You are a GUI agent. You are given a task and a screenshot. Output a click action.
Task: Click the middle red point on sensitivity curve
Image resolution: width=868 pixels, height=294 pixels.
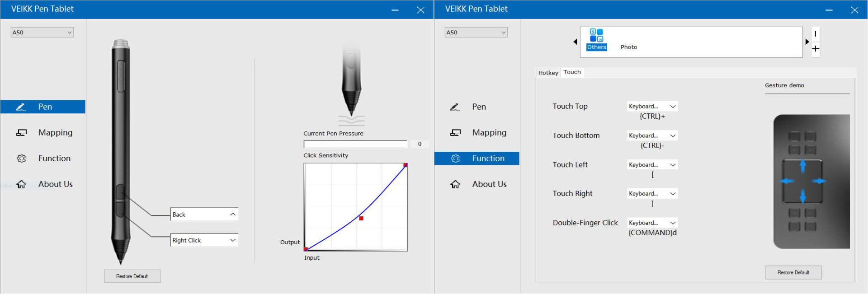click(x=361, y=219)
